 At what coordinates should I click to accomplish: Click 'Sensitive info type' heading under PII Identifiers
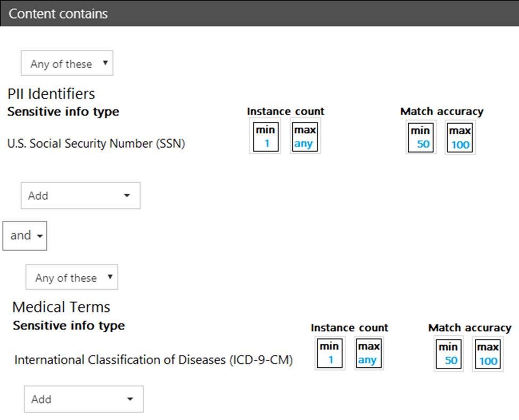click(63, 112)
